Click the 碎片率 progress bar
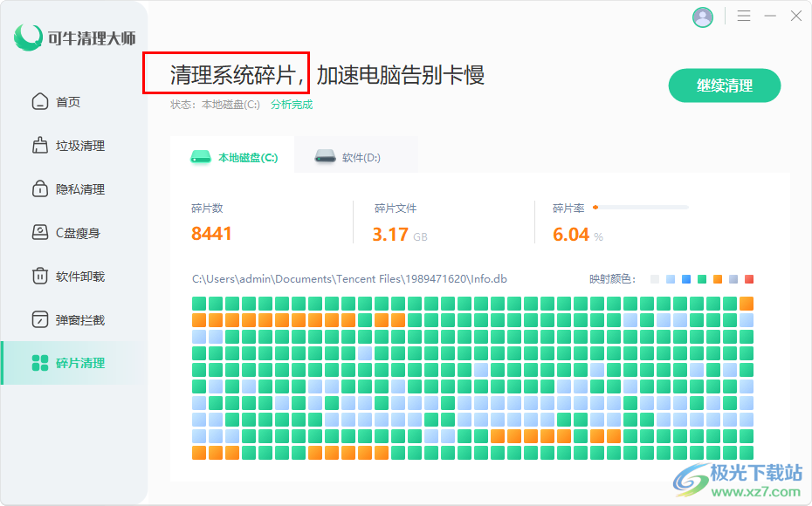 [x=641, y=208]
